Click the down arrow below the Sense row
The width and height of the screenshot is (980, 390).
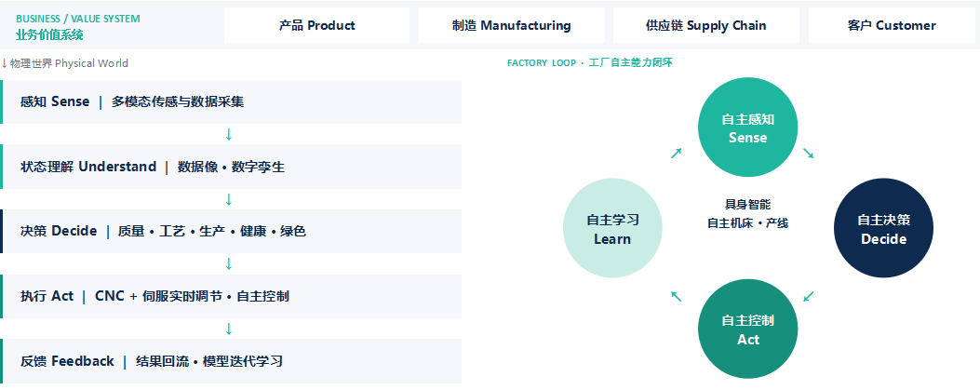(229, 134)
